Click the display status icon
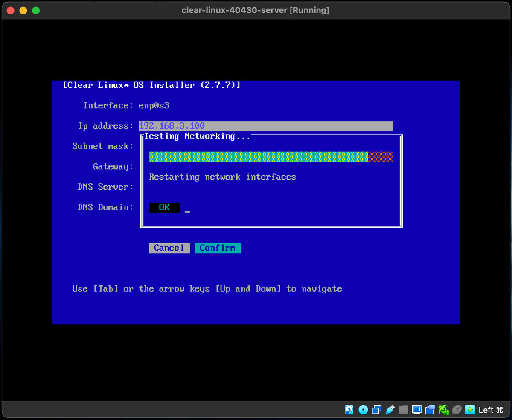512x420 pixels. coord(417,410)
